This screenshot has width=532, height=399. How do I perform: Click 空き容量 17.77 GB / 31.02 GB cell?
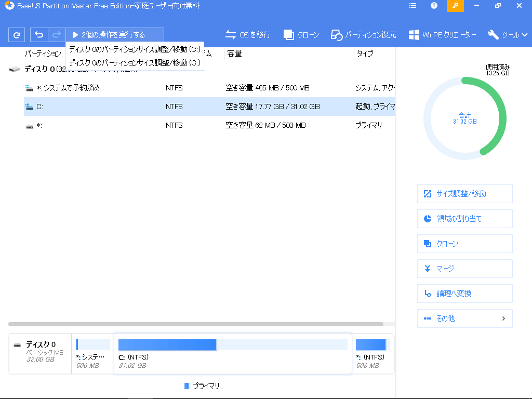(x=273, y=107)
